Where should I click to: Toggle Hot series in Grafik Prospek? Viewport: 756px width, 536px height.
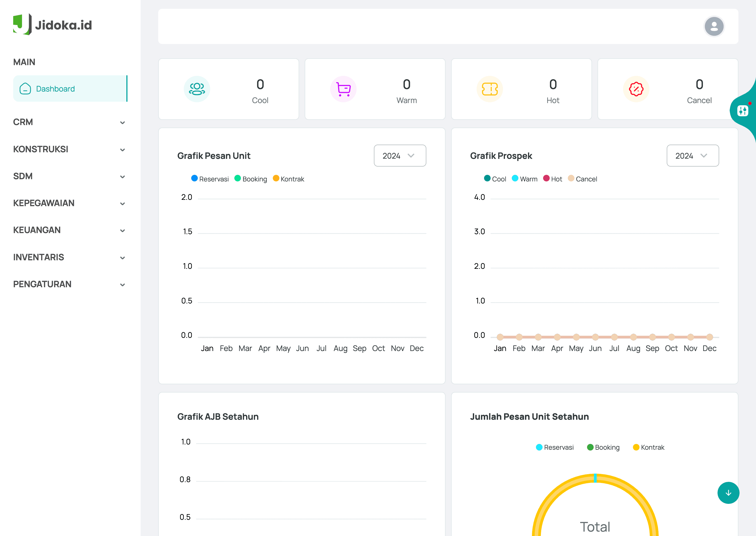tap(552, 179)
